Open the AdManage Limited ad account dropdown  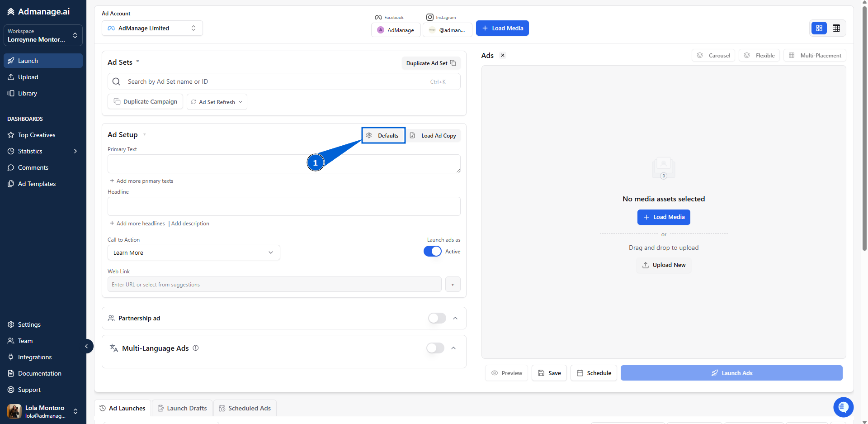click(x=152, y=28)
